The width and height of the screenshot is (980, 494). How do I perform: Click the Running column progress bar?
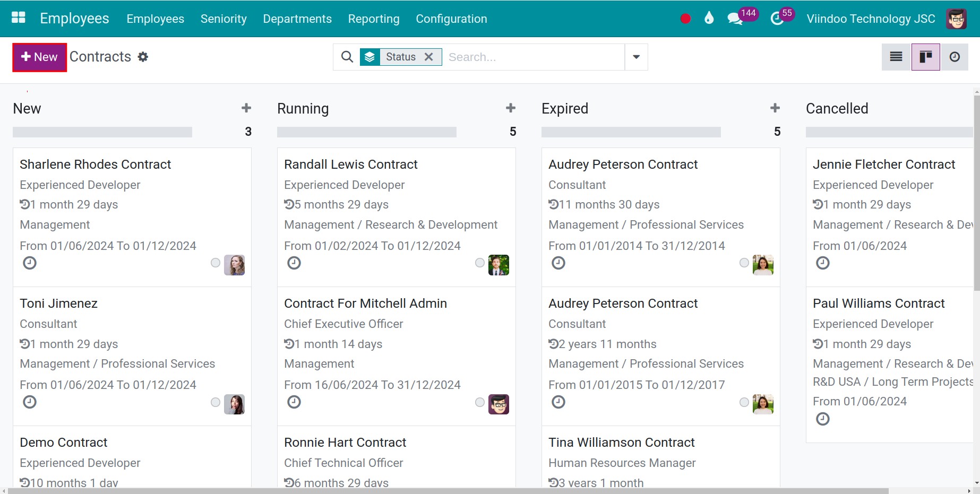click(367, 132)
